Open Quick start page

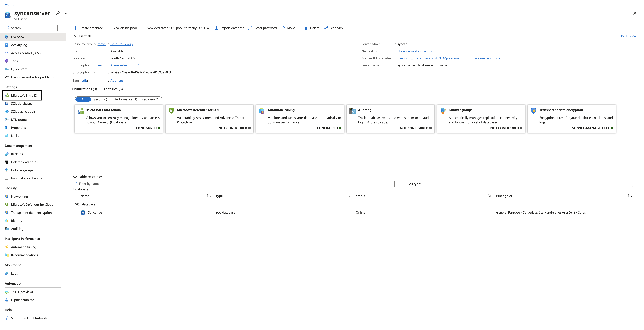pyautogui.click(x=19, y=69)
